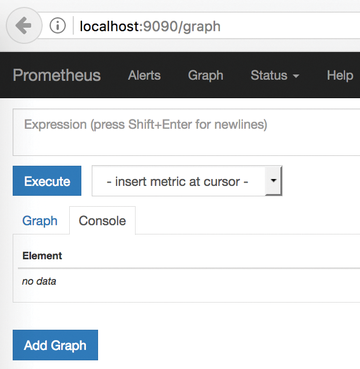Click the Element column header
The height and width of the screenshot is (369, 360).
[42, 256]
